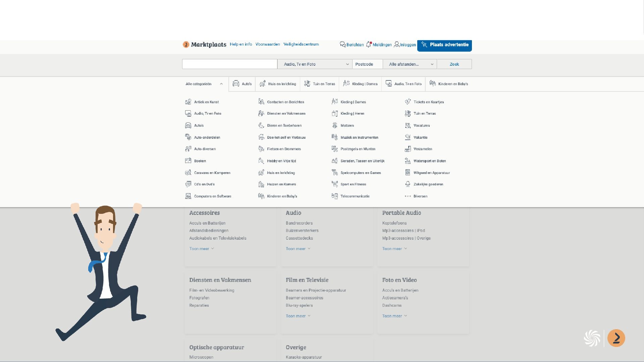
Task: Click the orange arrow logo in the bottom corner
Action: [616, 338]
